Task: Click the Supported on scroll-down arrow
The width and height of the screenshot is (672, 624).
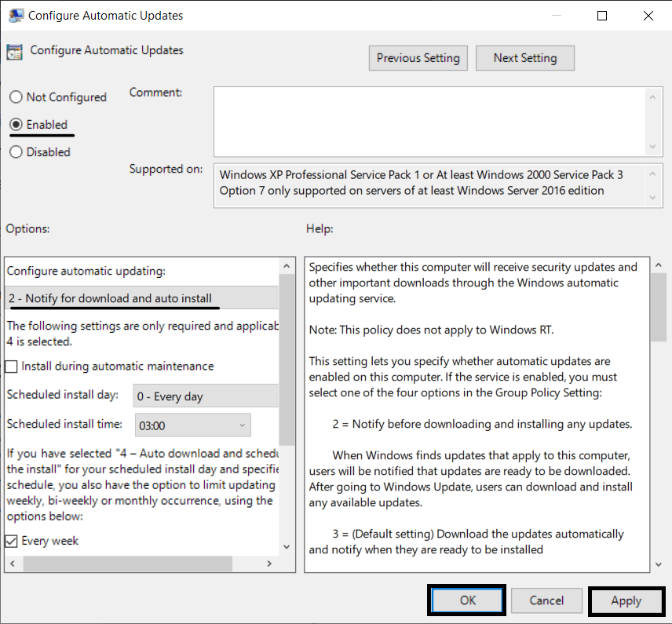Action: [652, 198]
